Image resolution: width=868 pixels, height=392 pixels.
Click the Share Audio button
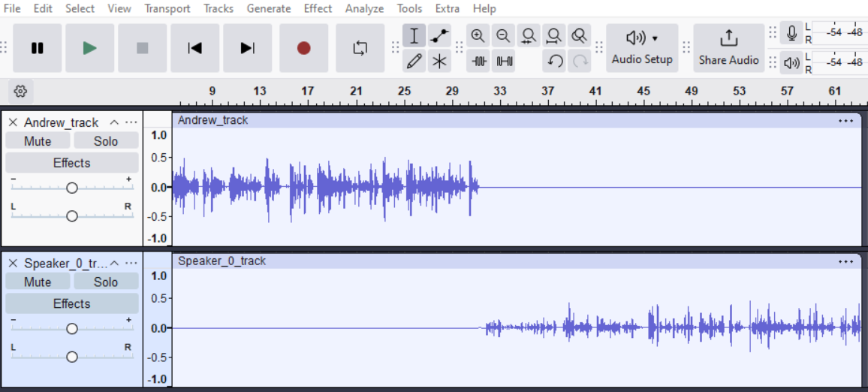pyautogui.click(x=728, y=48)
